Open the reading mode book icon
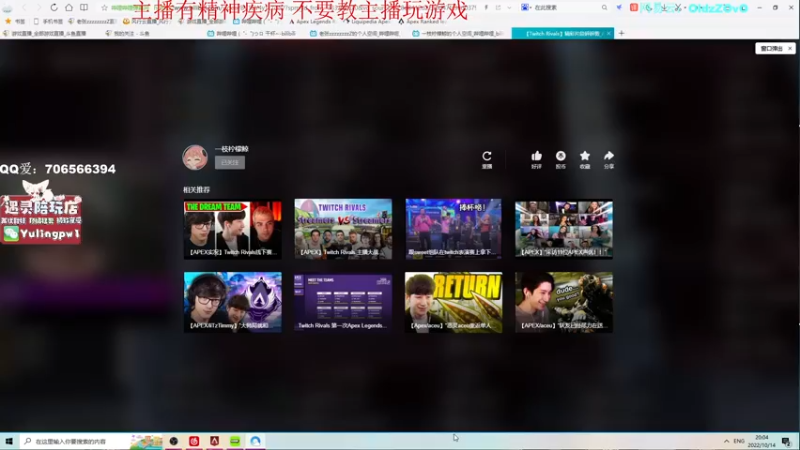 coord(84,8)
